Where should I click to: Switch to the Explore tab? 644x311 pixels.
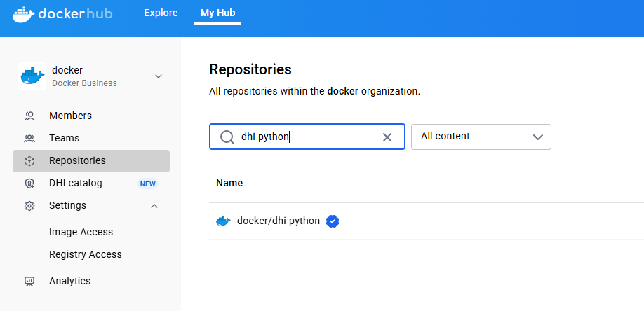161,13
